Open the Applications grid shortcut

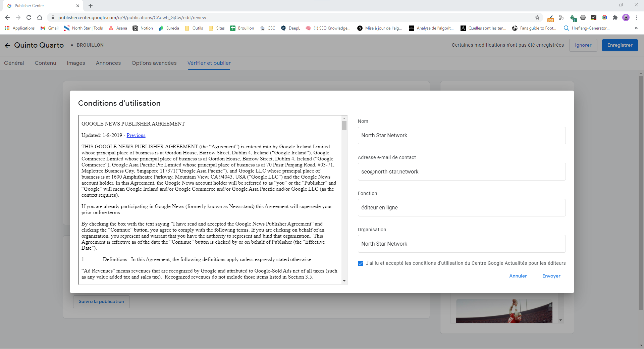(20, 28)
